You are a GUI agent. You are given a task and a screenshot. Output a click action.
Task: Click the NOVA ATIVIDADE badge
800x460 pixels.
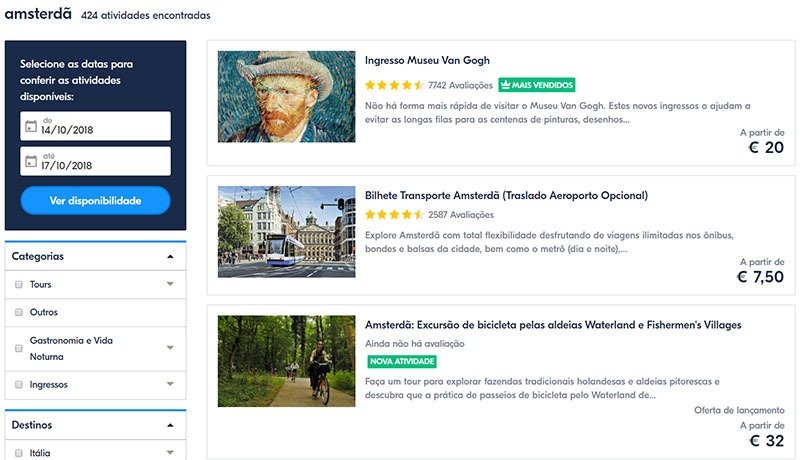(402, 361)
